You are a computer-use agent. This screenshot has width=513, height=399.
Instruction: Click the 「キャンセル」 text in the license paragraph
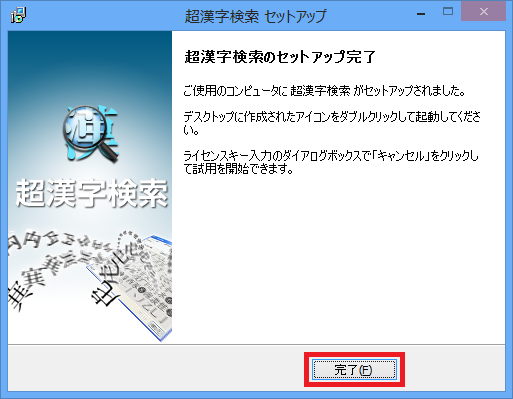pos(401,156)
